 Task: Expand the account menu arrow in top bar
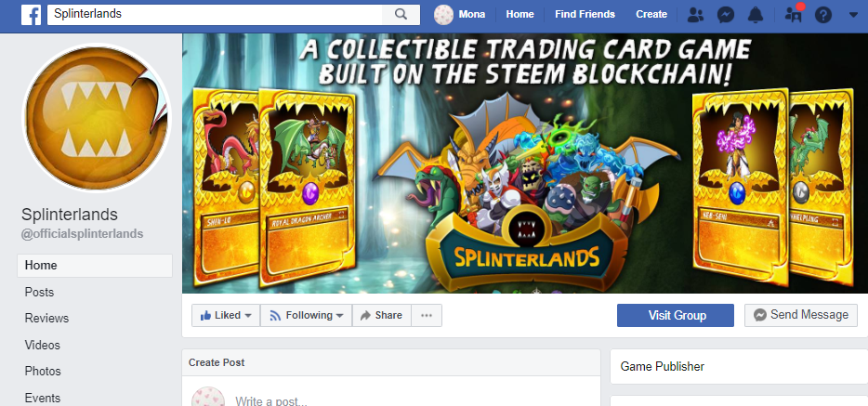pyautogui.click(x=852, y=15)
